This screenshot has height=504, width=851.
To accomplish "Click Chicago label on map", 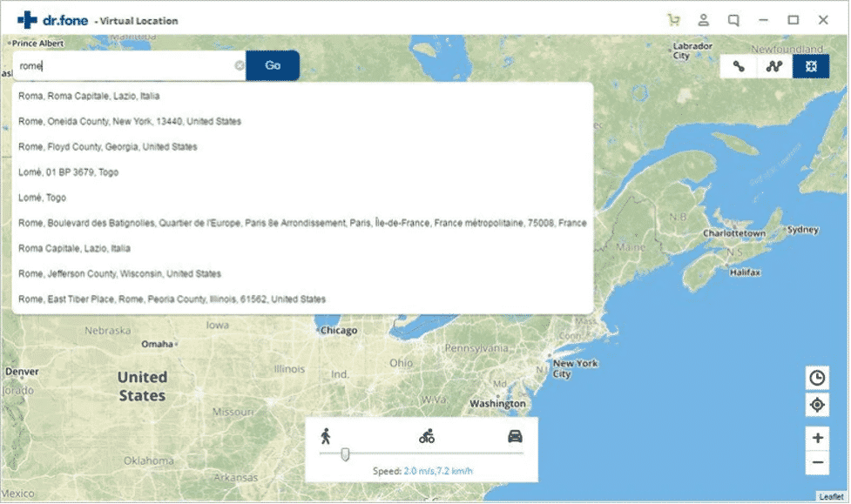I will point(339,331).
